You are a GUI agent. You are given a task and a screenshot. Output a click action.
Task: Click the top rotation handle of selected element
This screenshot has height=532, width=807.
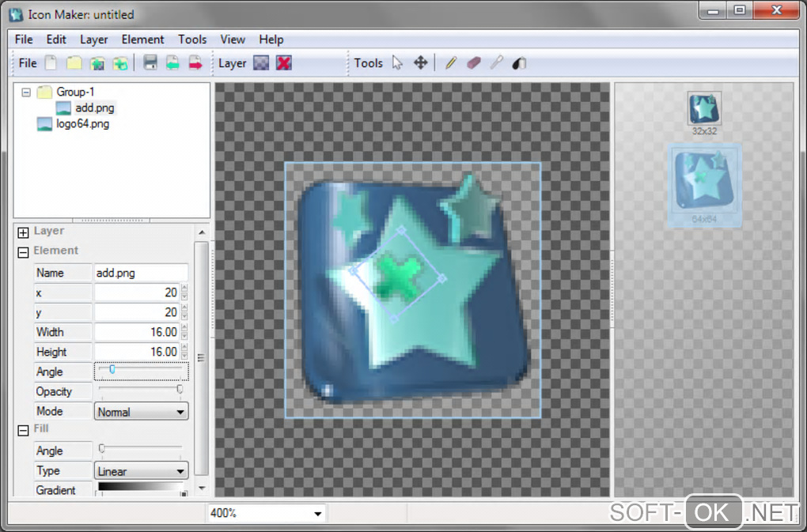(x=401, y=230)
